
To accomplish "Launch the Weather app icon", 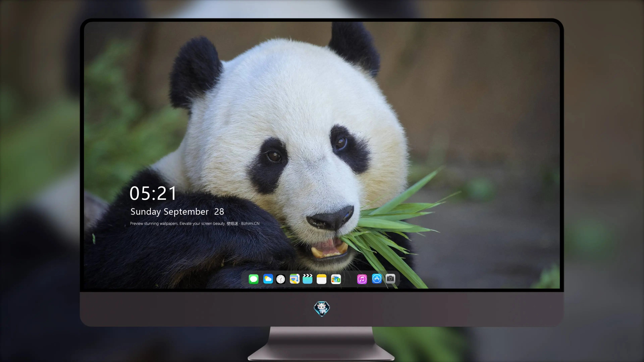I will click(268, 279).
